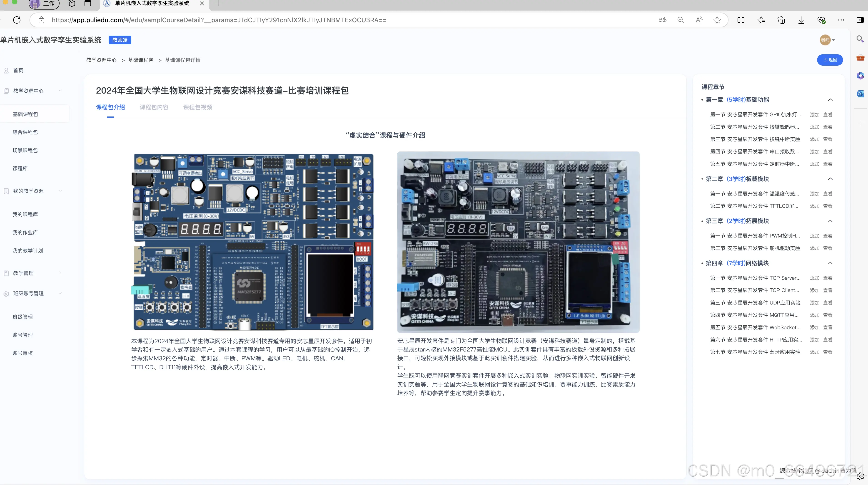This screenshot has width=868, height=485.
Task: Open browser zoom magnifier icon
Action: (680, 20)
